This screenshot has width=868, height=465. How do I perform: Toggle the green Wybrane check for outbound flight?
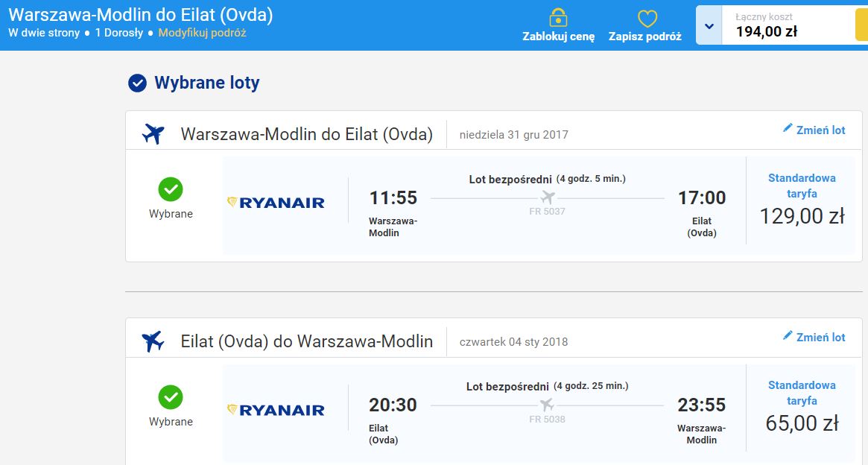(x=171, y=189)
